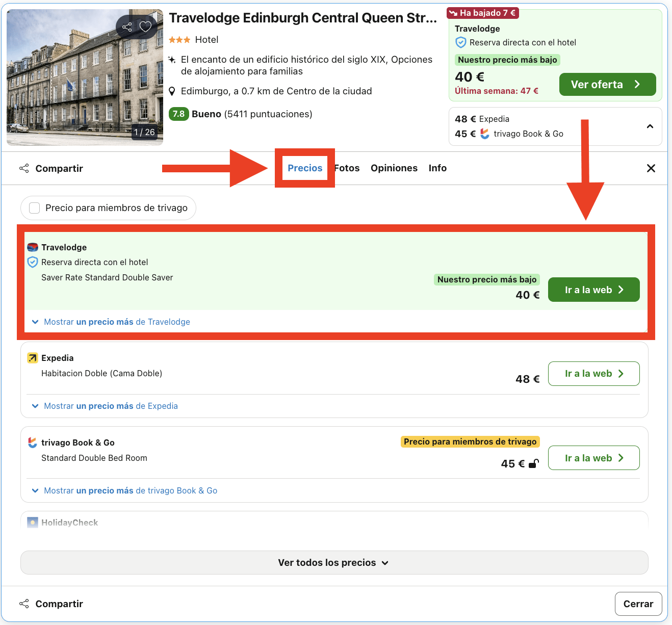Enable Precio para miembros de trivago
The width and height of the screenshot is (672, 625).
point(34,207)
